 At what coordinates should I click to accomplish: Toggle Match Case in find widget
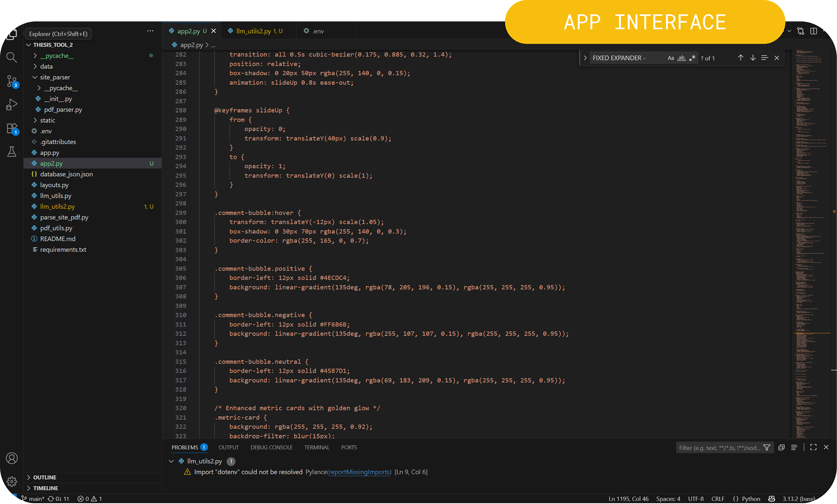coord(670,58)
